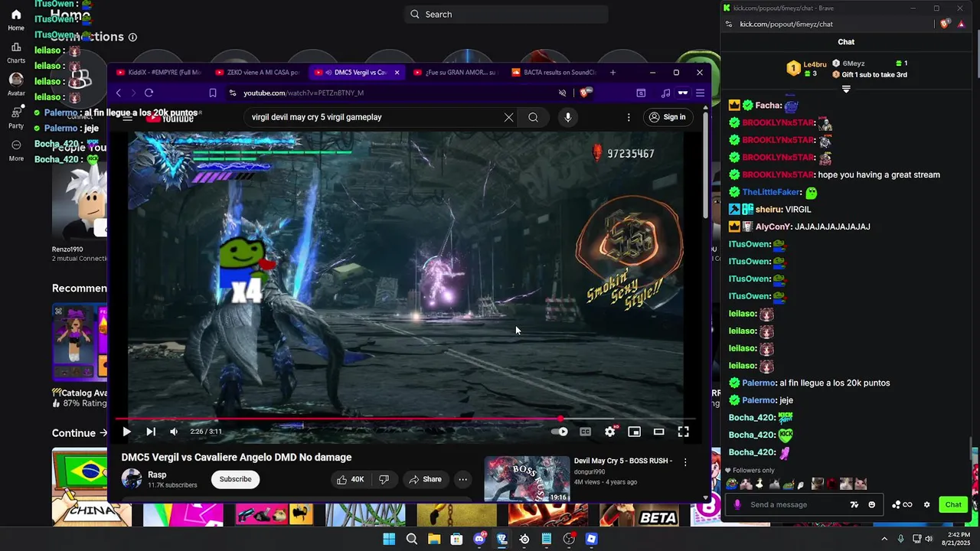The width and height of the screenshot is (980, 551).
Task: Open Avatar in the Roblox sidebar
Action: point(16,84)
